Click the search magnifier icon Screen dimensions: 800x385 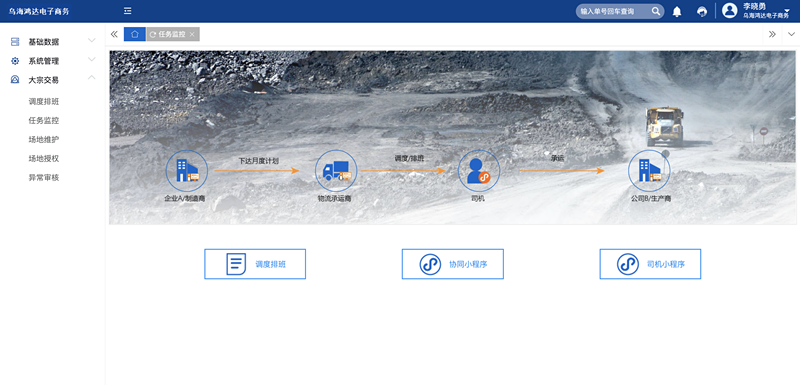tap(656, 11)
